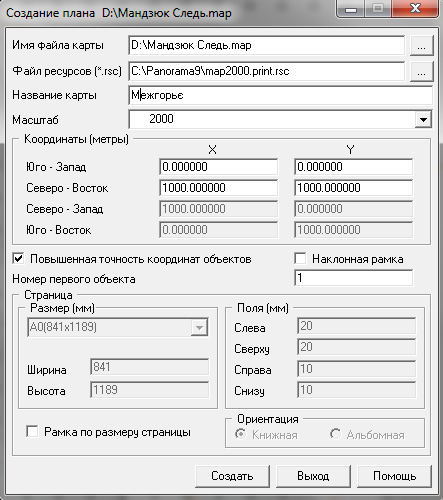Click the Ширина field showing 841
Viewport: 443px width, 500px height.
(149, 367)
